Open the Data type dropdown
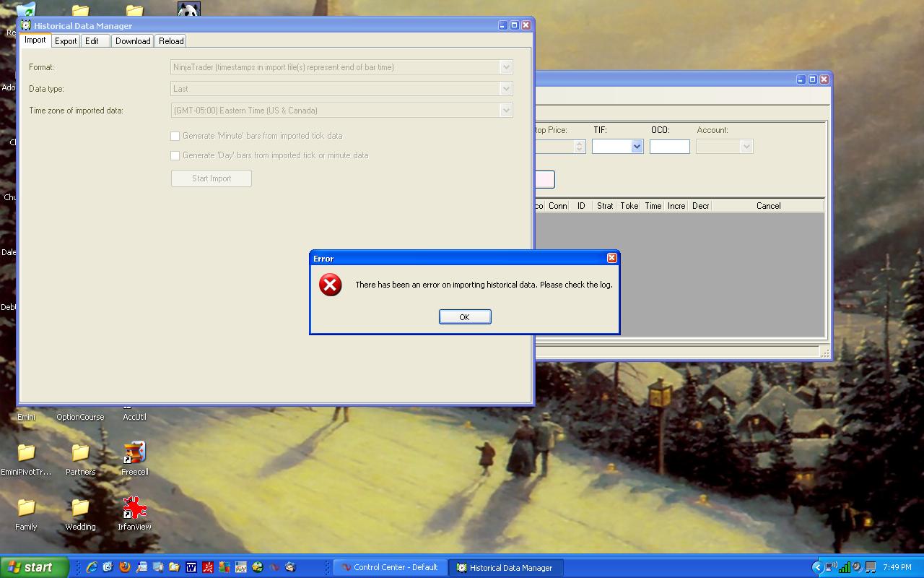924x578 pixels. (x=506, y=89)
